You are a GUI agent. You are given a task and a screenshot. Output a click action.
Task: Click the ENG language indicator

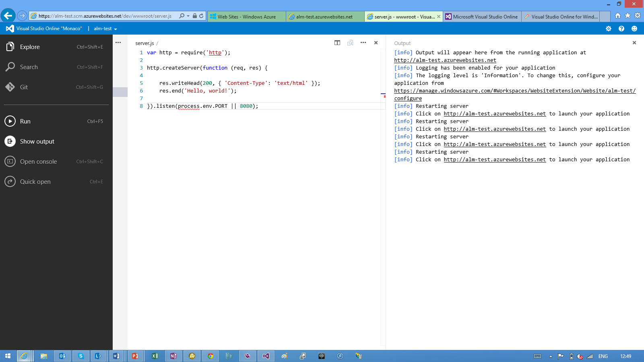coord(603,356)
